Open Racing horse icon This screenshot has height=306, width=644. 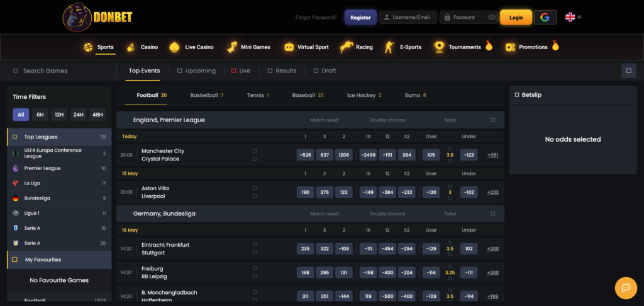tap(347, 47)
